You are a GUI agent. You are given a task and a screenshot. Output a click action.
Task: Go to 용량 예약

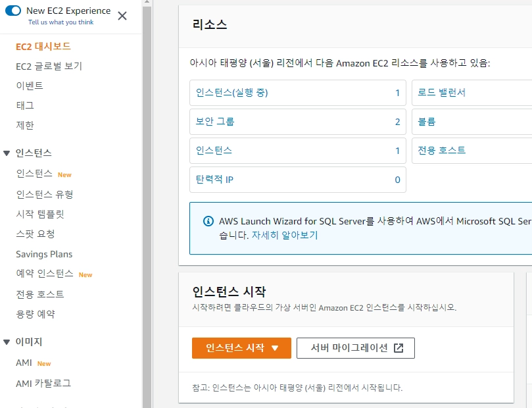pos(36,314)
